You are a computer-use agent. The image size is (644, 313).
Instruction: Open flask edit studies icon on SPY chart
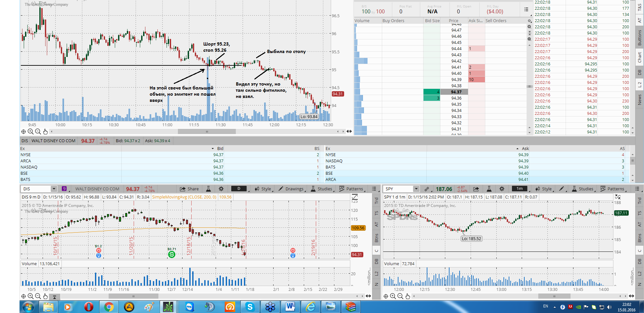tap(489, 189)
